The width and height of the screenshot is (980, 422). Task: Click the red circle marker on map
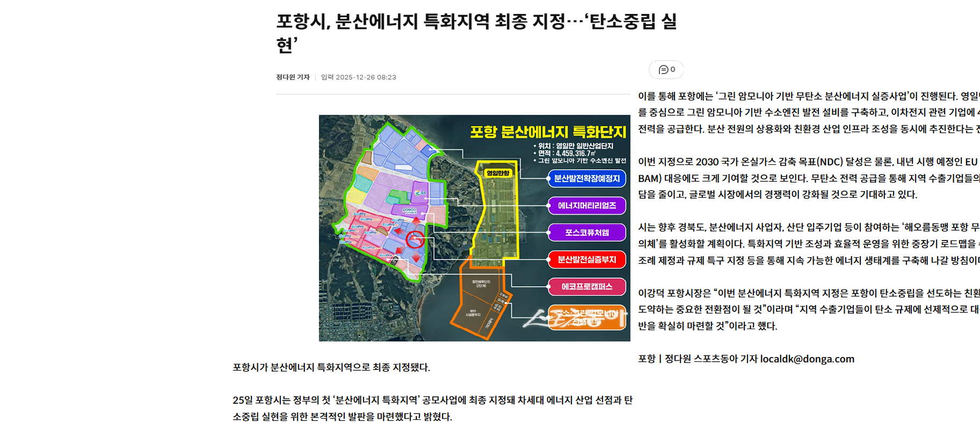tap(415, 239)
